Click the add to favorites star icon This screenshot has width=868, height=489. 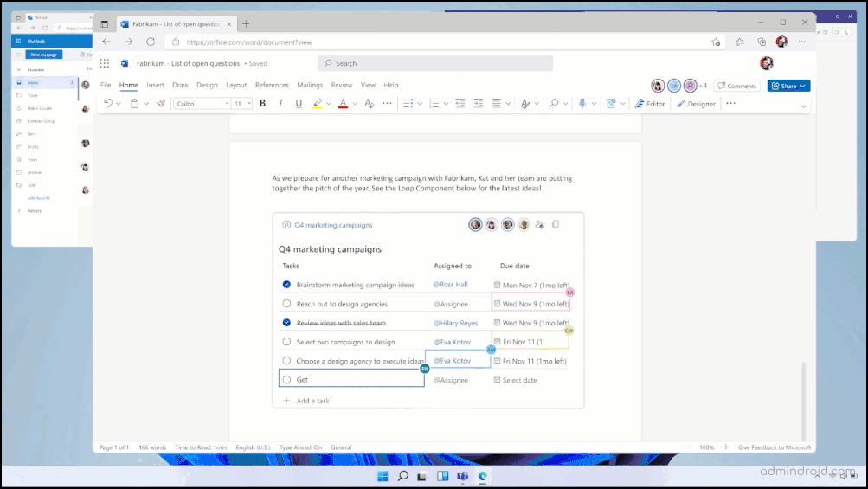point(716,42)
